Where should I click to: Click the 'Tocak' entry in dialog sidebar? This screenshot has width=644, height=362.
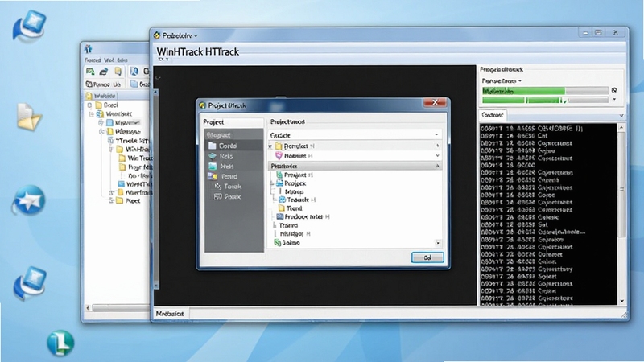pyautogui.click(x=228, y=187)
